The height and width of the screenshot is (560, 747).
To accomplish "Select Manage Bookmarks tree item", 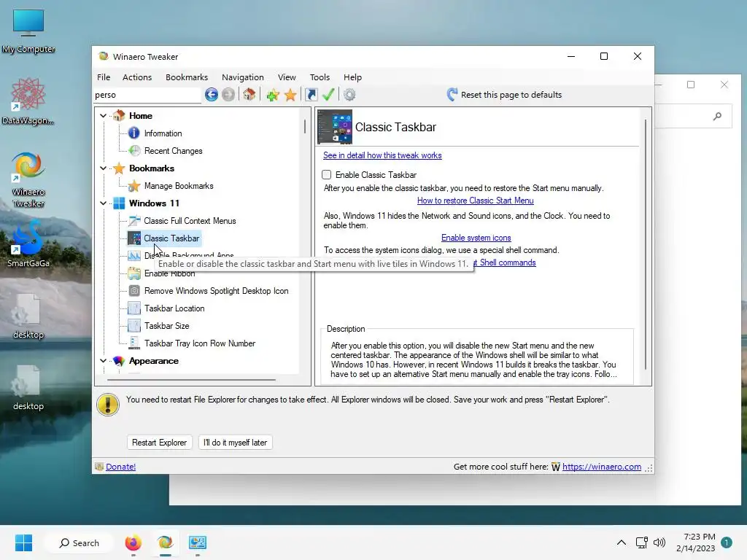I will (x=179, y=186).
